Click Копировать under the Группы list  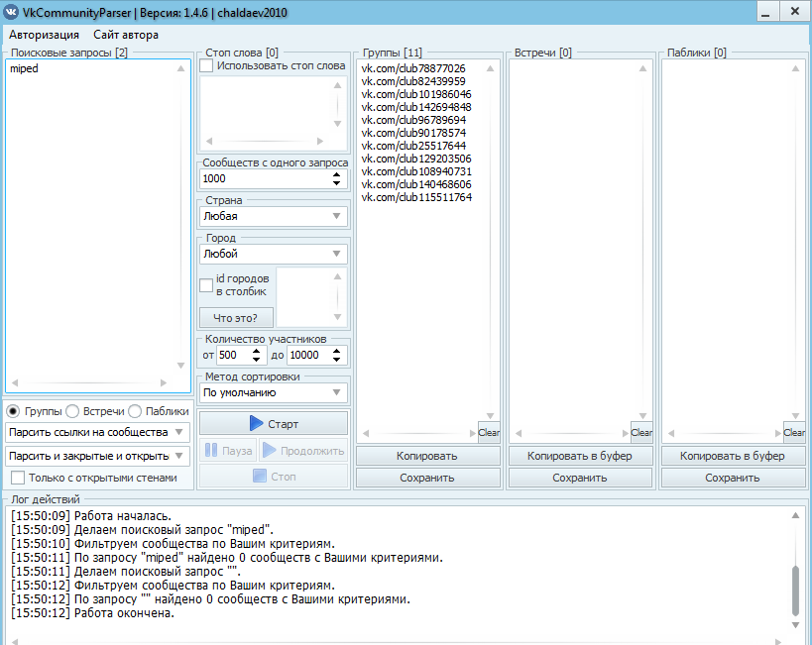tap(427, 456)
